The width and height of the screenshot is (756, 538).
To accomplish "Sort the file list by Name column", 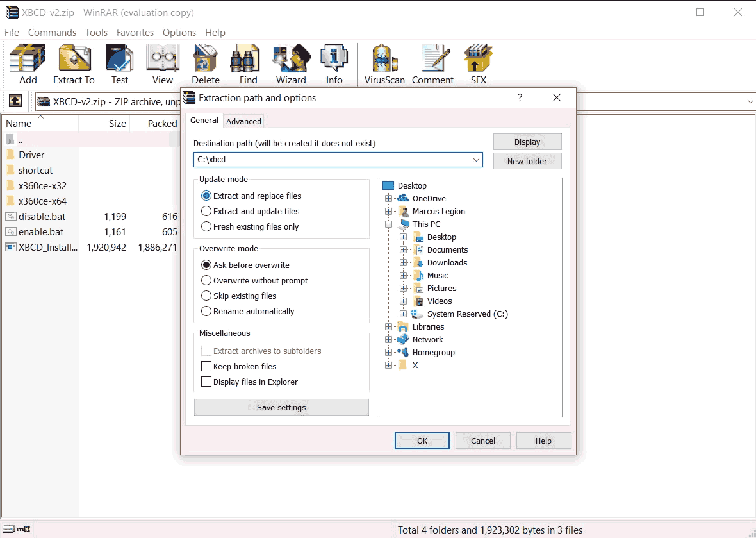I will tap(40, 124).
